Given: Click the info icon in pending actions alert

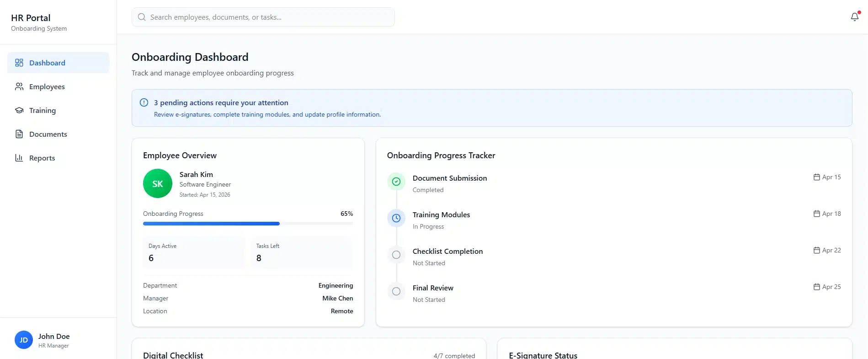Looking at the screenshot, I should click(x=144, y=102).
